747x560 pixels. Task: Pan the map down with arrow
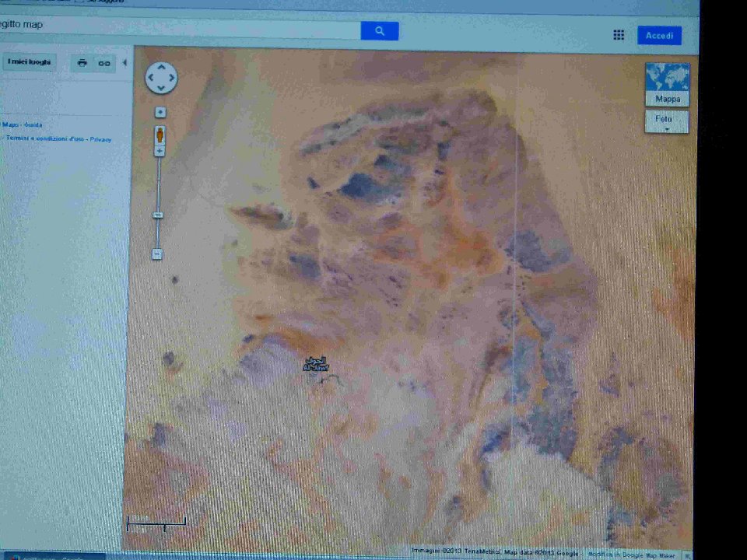tap(161, 88)
